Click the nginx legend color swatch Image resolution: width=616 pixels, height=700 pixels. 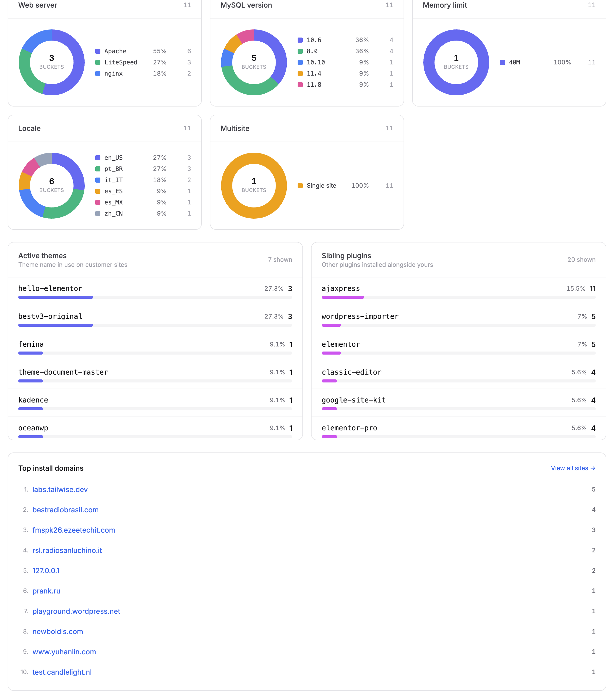[98, 73]
